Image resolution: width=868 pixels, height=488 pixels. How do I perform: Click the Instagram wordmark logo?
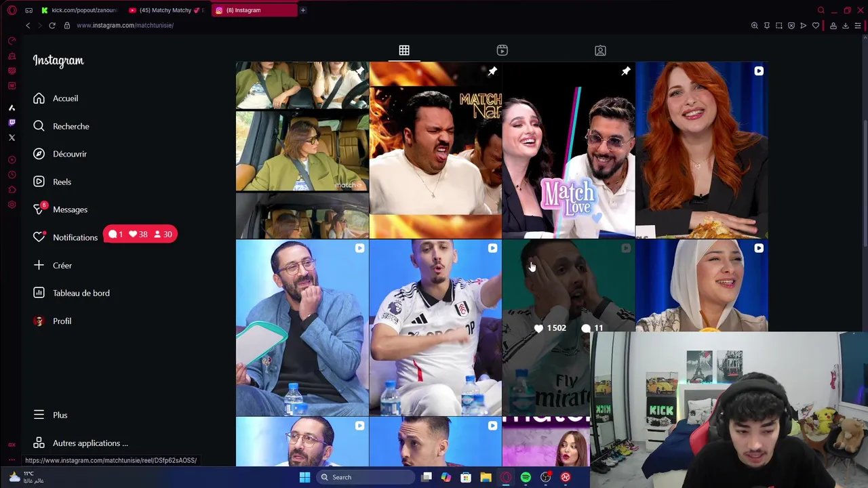(58, 61)
